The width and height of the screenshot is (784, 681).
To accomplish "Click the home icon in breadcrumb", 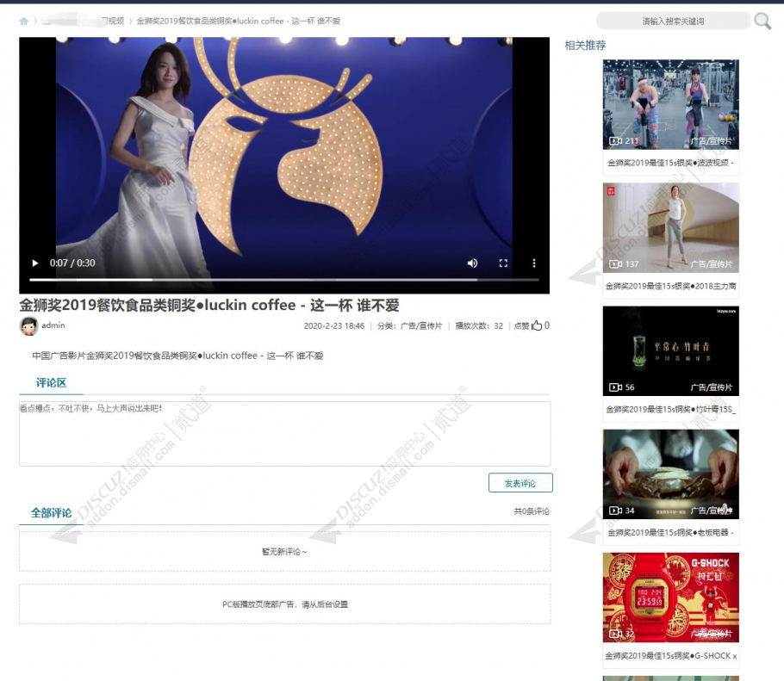I will pos(23,21).
